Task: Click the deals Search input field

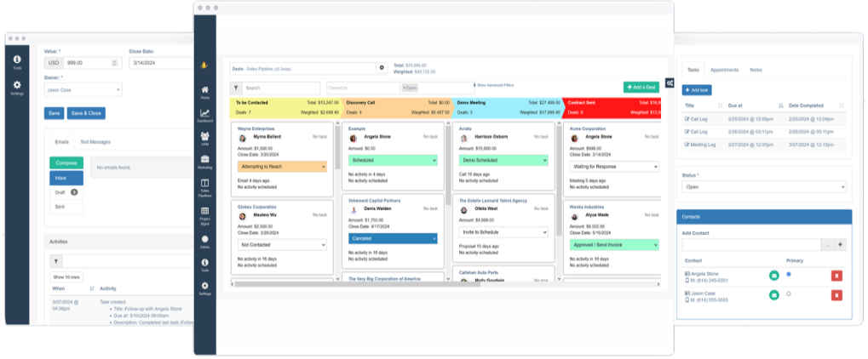Action: (281, 88)
